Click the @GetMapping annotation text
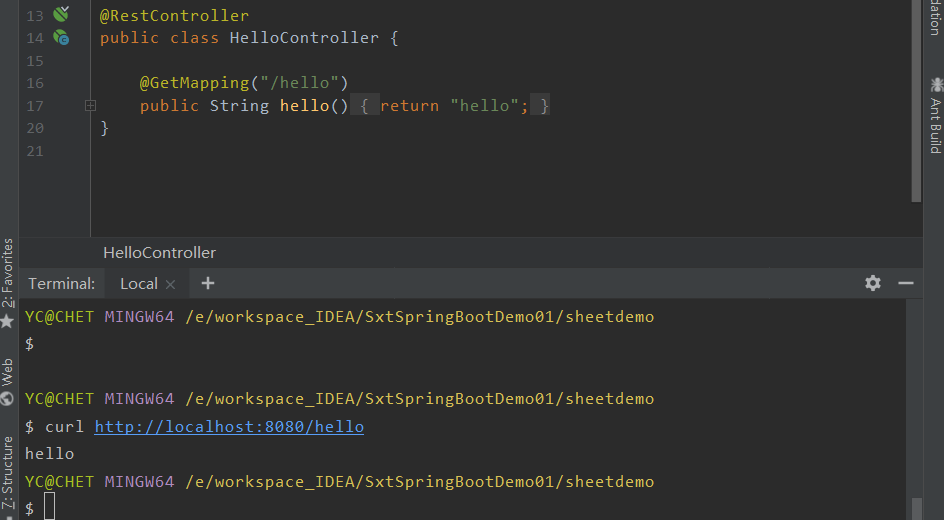The width and height of the screenshot is (944, 520). click(x=194, y=82)
